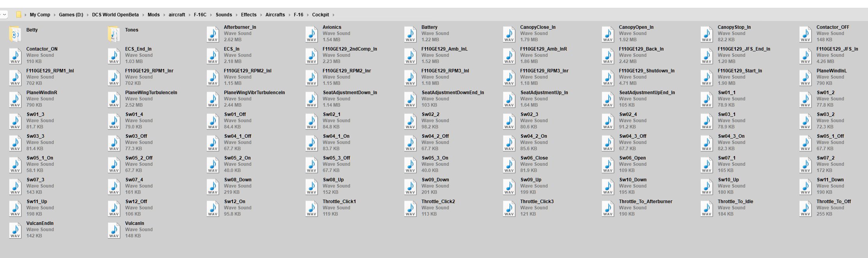Select the Contactor_OFF WAV icon
The width and height of the screenshot is (868, 258).
click(x=805, y=34)
